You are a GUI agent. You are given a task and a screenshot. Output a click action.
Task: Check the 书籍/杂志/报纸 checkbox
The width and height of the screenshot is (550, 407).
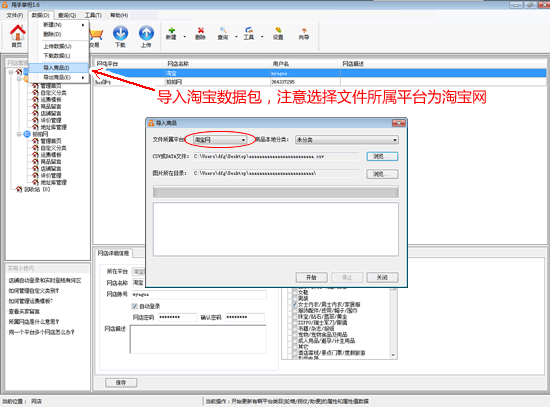pyautogui.click(x=295, y=328)
